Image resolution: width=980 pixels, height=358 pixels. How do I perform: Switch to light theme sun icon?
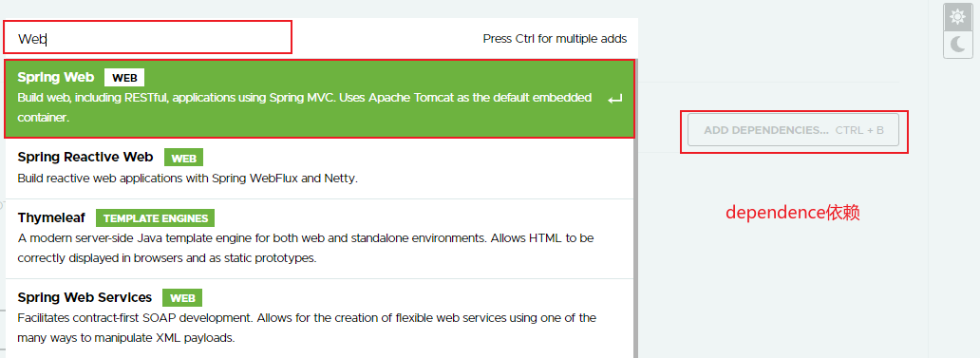(x=957, y=17)
